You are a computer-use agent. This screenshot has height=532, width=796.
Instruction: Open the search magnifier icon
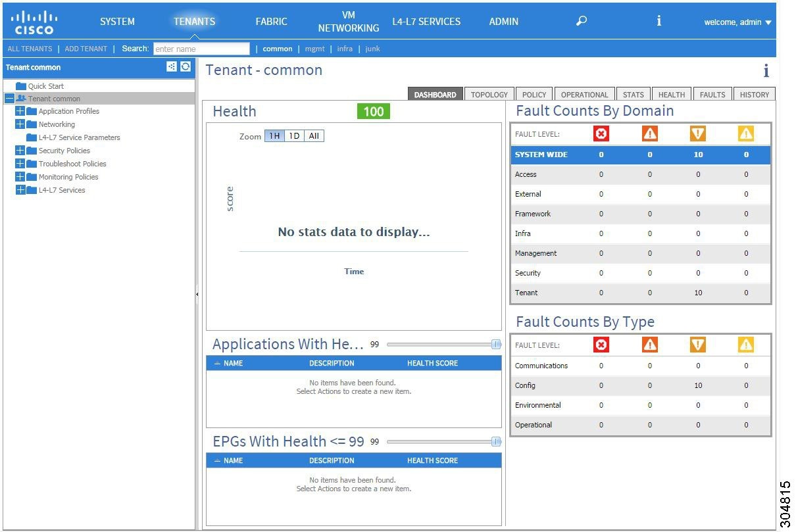coord(581,21)
